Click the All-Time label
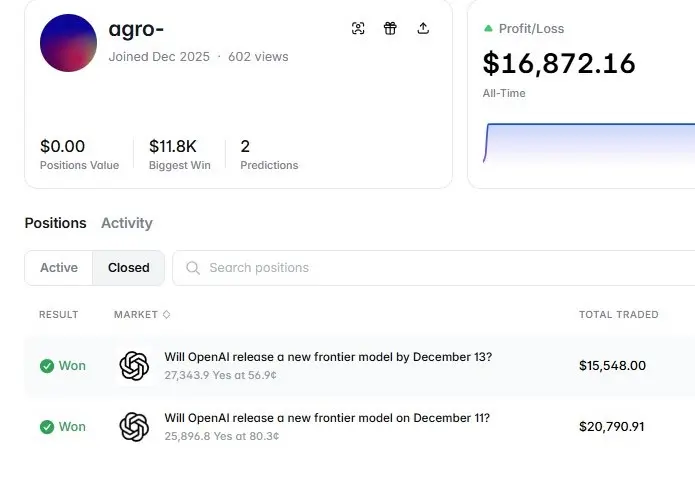The width and height of the screenshot is (695, 490). click(x=504, y=93)
